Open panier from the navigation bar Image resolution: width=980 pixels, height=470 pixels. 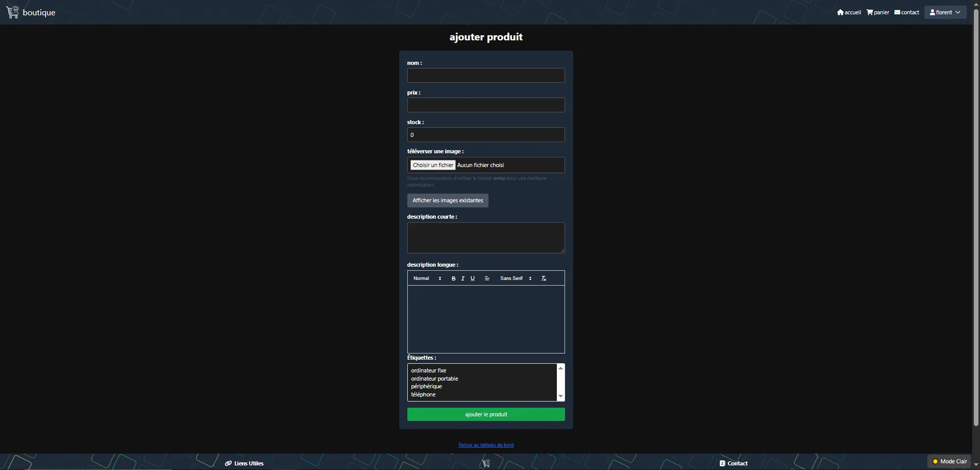pyautogui.click(x=878, y=12)
